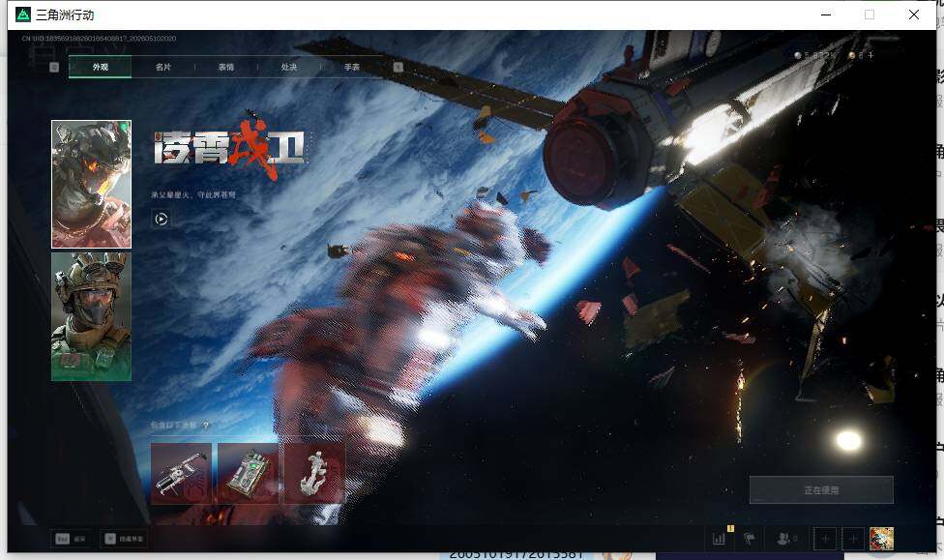Click the previous-tab key icon left of 外观
Image resolution: width=944 pixels, height=560 pixels.
point(54,67)
